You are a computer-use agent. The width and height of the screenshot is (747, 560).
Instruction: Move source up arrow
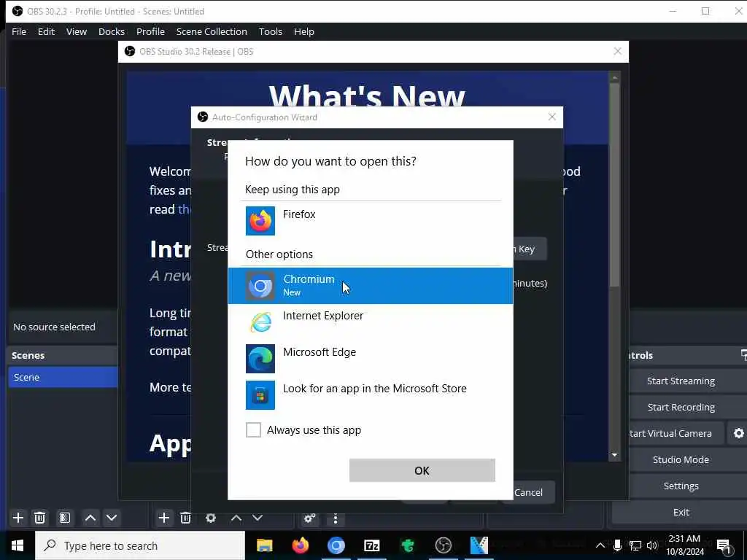(236, 518)
